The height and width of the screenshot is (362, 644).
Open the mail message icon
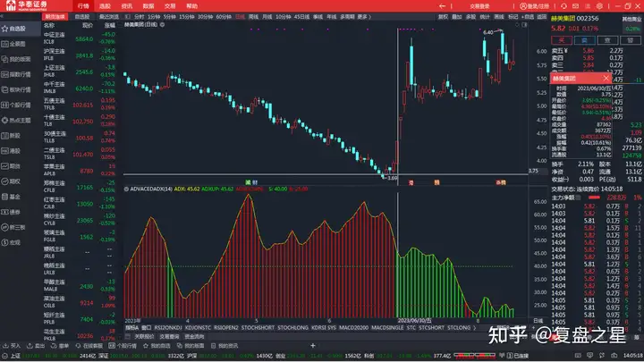click(x=575, y=6)
